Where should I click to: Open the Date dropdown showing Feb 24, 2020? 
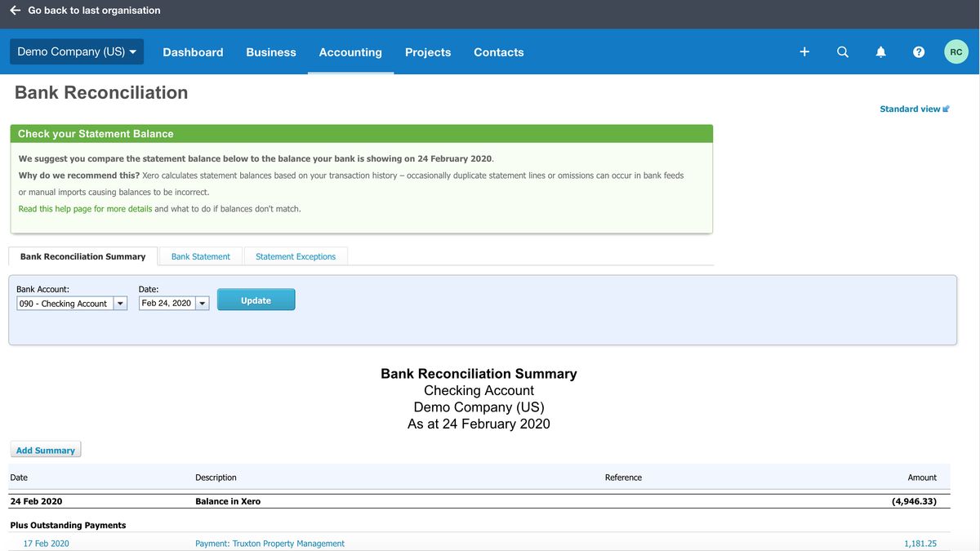[202, 302]
